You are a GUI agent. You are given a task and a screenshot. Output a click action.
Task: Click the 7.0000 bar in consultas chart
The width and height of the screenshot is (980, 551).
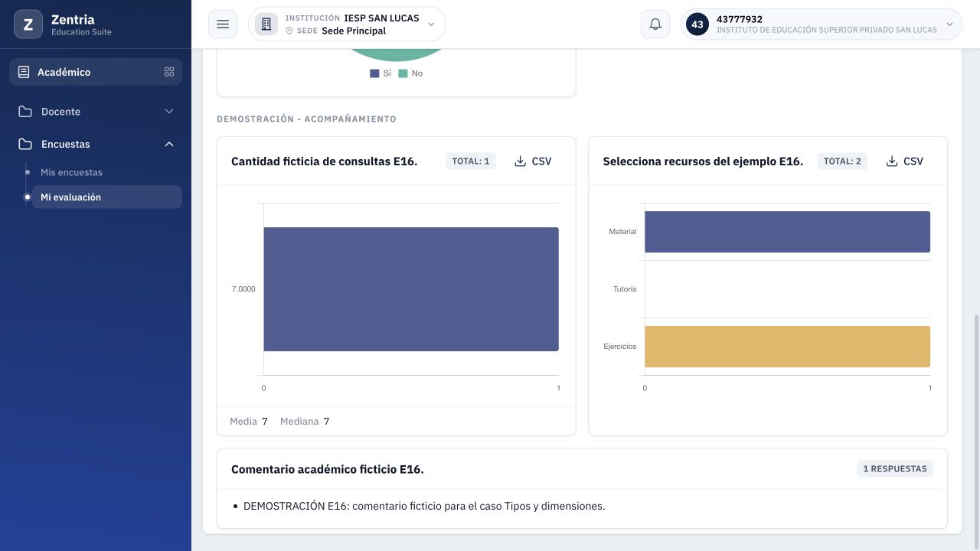pos(411,289)
